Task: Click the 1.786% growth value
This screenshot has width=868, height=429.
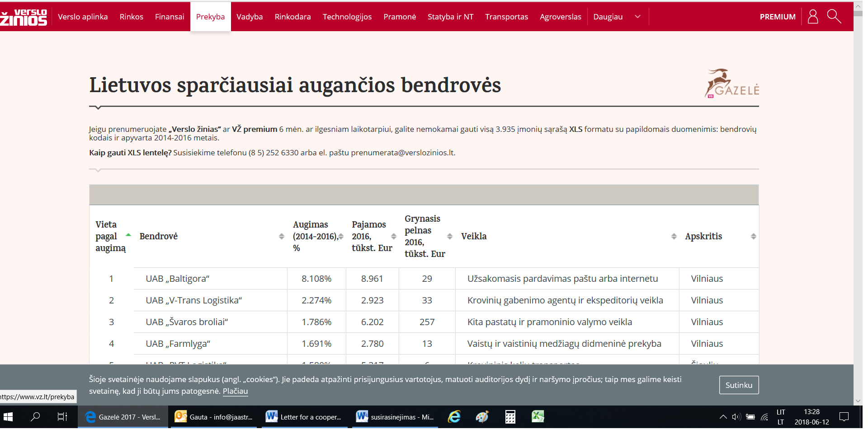Action: pyautogui.click(x=316, y=322)
